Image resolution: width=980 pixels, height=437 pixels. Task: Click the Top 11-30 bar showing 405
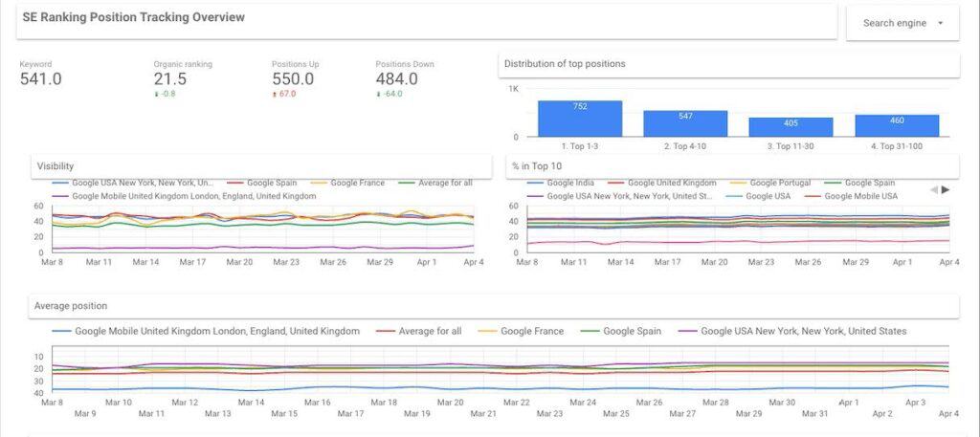[x=791, y=127]
